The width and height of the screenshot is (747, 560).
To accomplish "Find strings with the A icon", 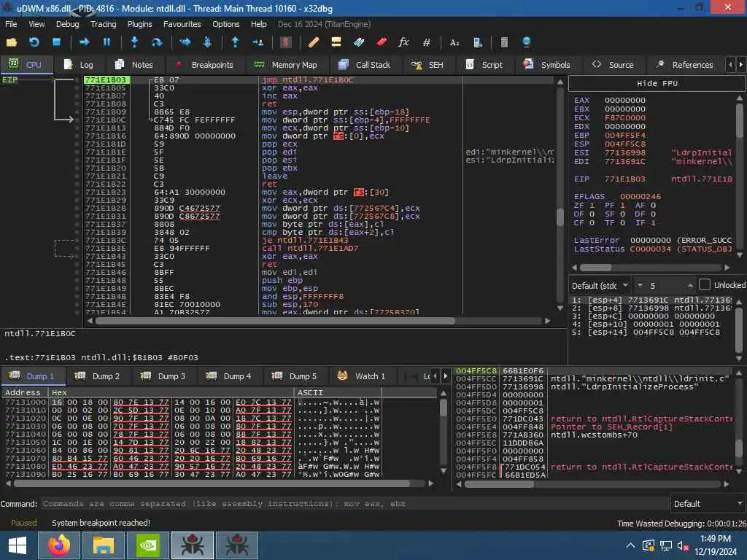I will click(454, 42).
